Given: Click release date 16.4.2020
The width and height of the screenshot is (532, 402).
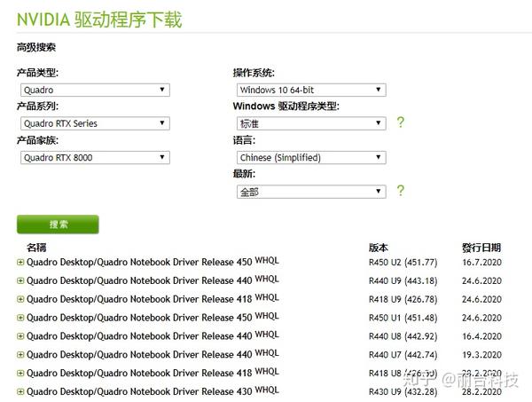Looking at the screenshot, I should (481, 336).
